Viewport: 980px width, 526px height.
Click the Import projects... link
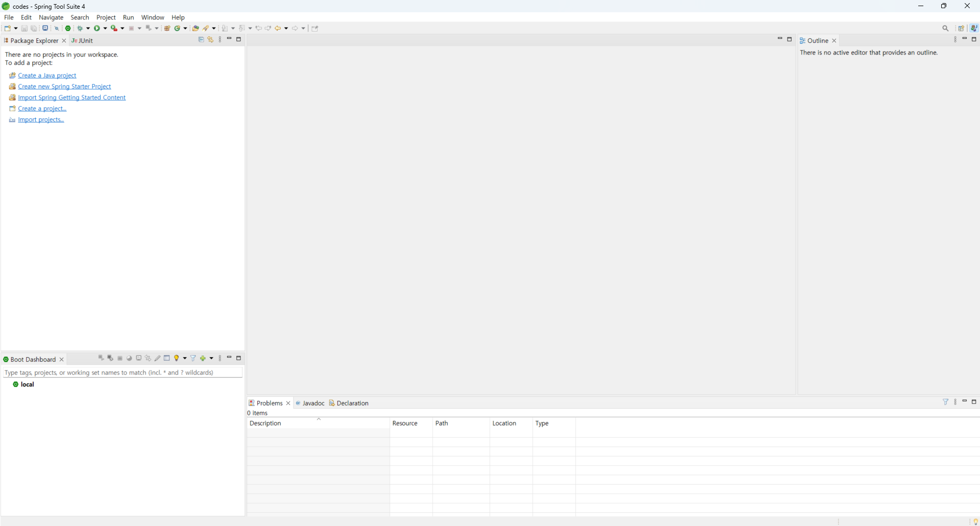point(41,120)
